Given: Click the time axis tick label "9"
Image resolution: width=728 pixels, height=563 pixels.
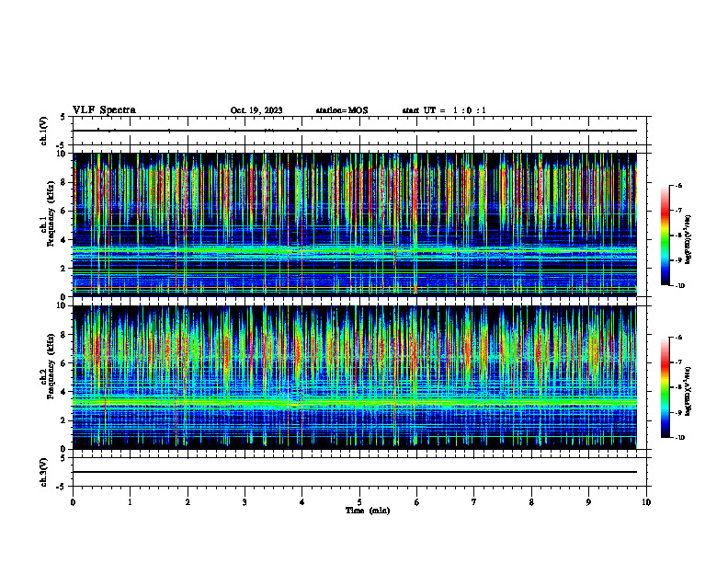Looking at the screenshot, I should [x=588, y=502].
